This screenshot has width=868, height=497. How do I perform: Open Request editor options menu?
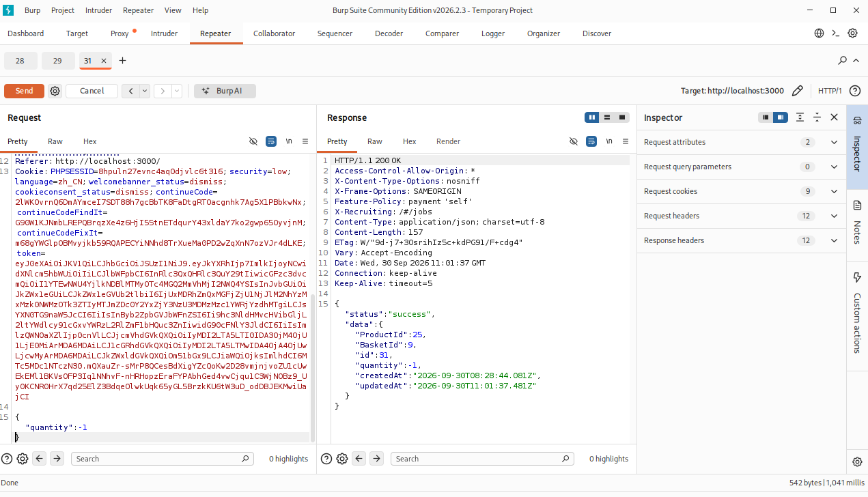305,141
